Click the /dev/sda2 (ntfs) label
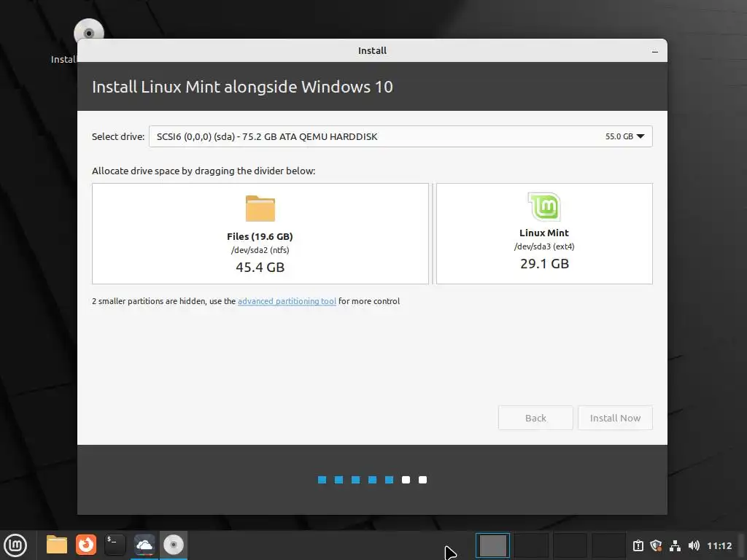 pyautogui.click(x=260, y=250)
